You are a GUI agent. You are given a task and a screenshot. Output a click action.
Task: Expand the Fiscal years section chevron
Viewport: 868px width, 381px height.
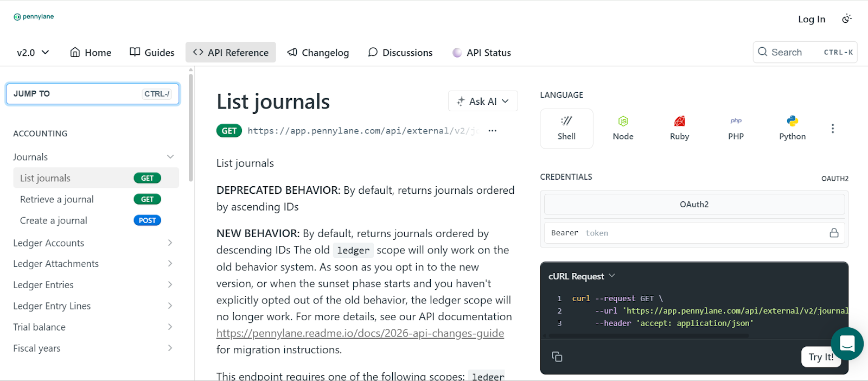coord(170,348)
